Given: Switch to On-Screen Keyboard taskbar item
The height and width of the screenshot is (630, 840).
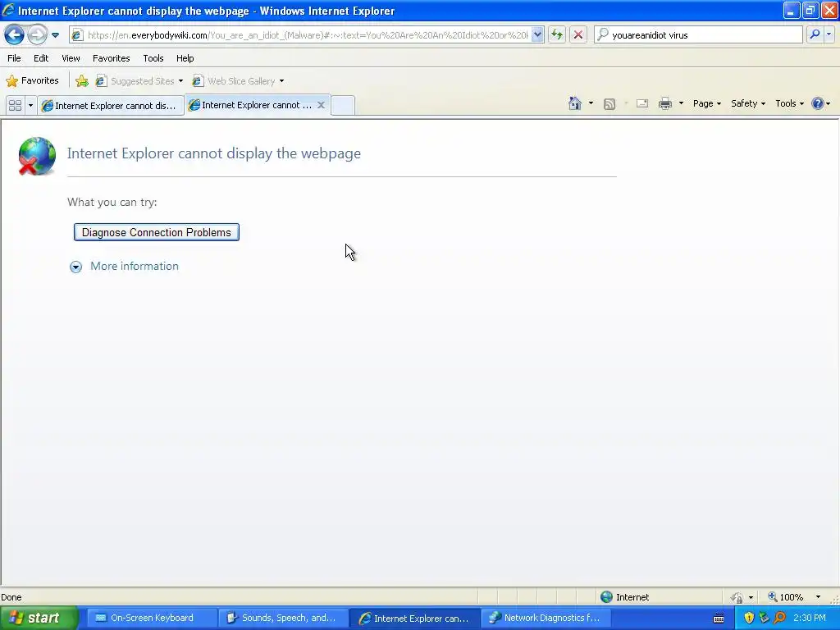Looking at the screenshot, I should point(151,618).
